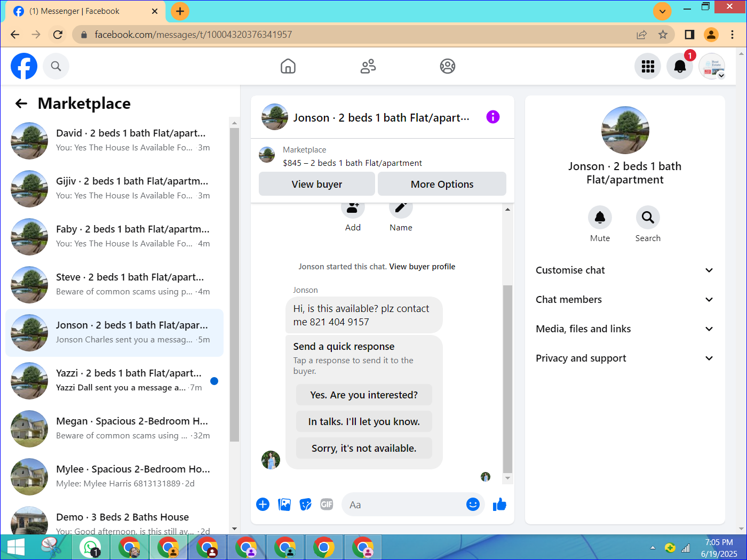Send quick reply 'In talks. I'll let you know.'
Image resolution: width=747 pixels, height=560 pixels.
coord(364,422)
